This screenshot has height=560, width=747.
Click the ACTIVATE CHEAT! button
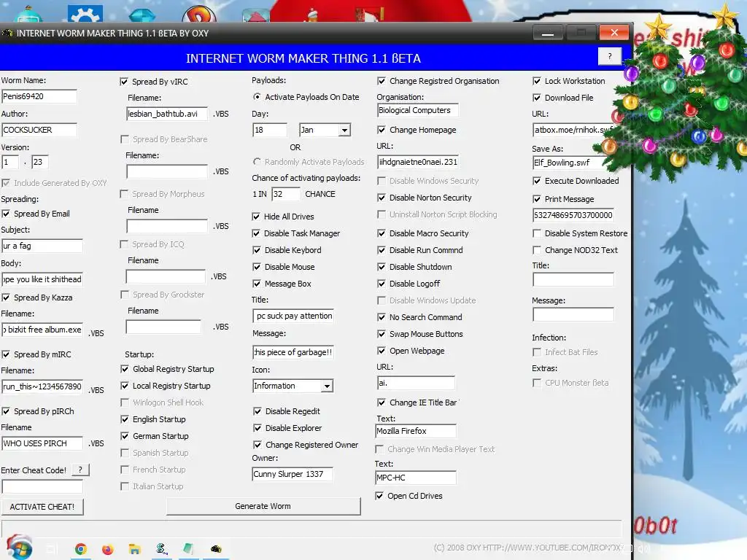(42, 507)
